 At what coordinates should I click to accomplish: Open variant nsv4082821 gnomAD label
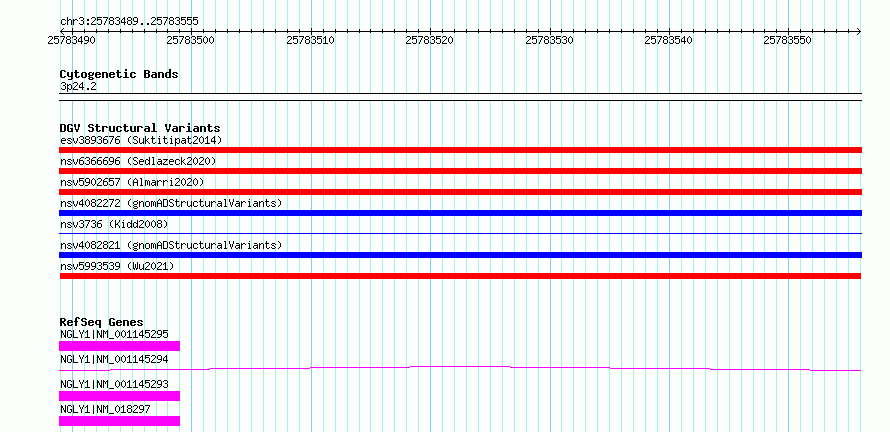pyautogui.click(x=171, y=245)
